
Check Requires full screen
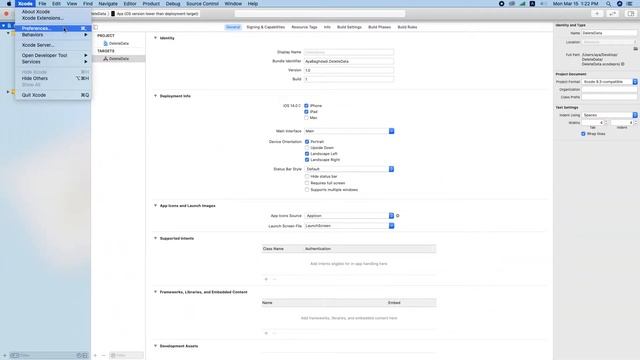coord(307,183)
